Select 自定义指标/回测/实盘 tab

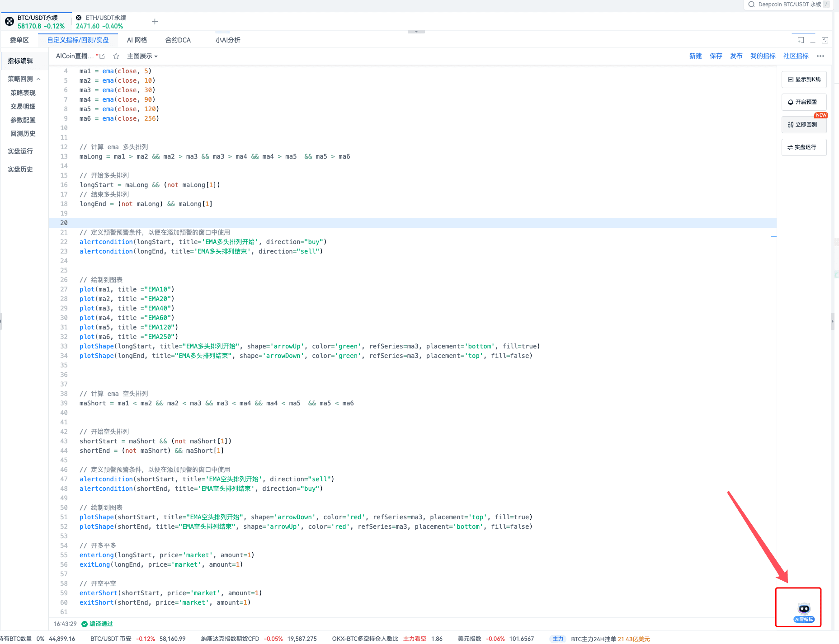(78, 40)
